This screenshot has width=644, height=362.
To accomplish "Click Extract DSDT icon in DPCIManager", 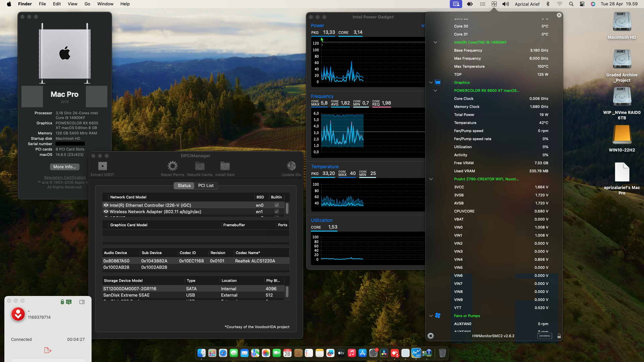I will point(102,166).
